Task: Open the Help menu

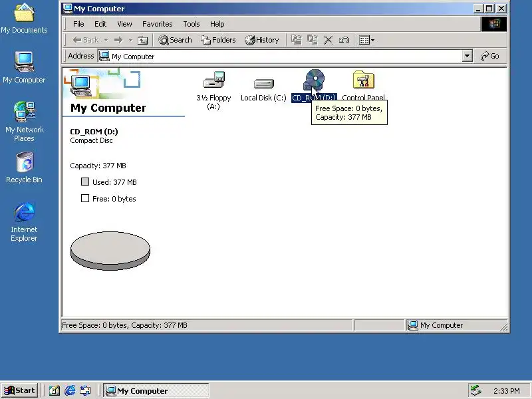Action: [x=217, y=24]
